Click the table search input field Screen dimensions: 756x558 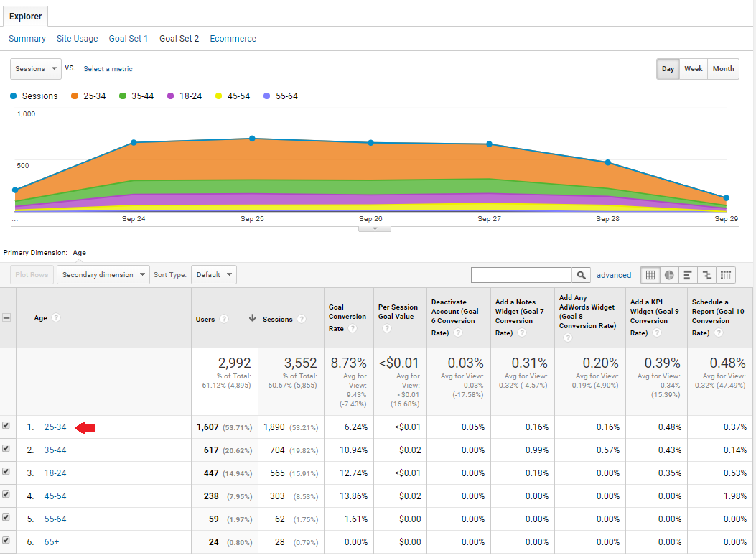click(x=521, y=275)
